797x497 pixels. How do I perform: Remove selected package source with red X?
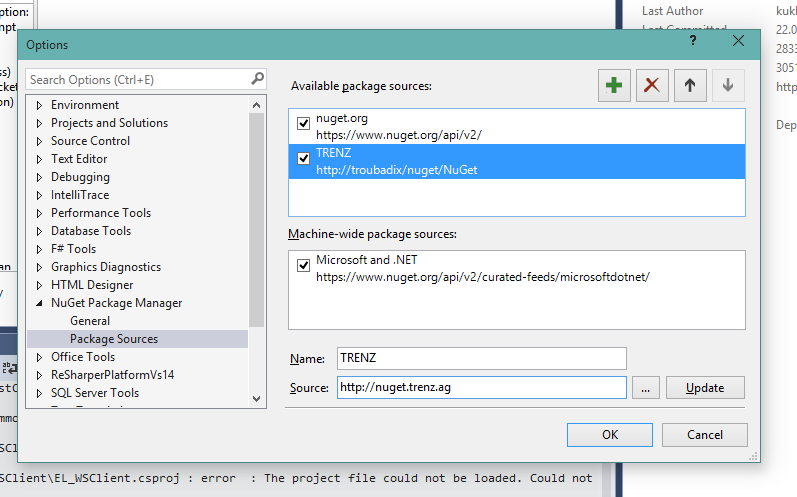tap(652, 85)
